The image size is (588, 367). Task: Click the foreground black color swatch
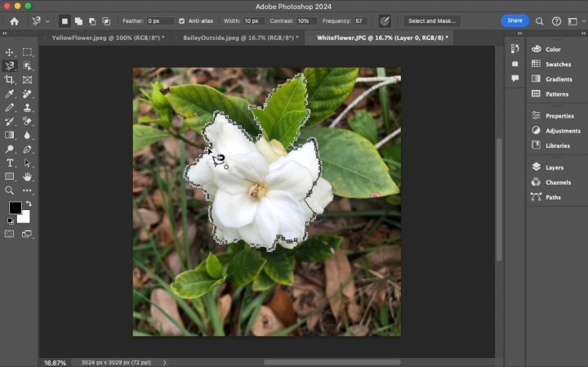pyautogui.click(x=15, y=208)
